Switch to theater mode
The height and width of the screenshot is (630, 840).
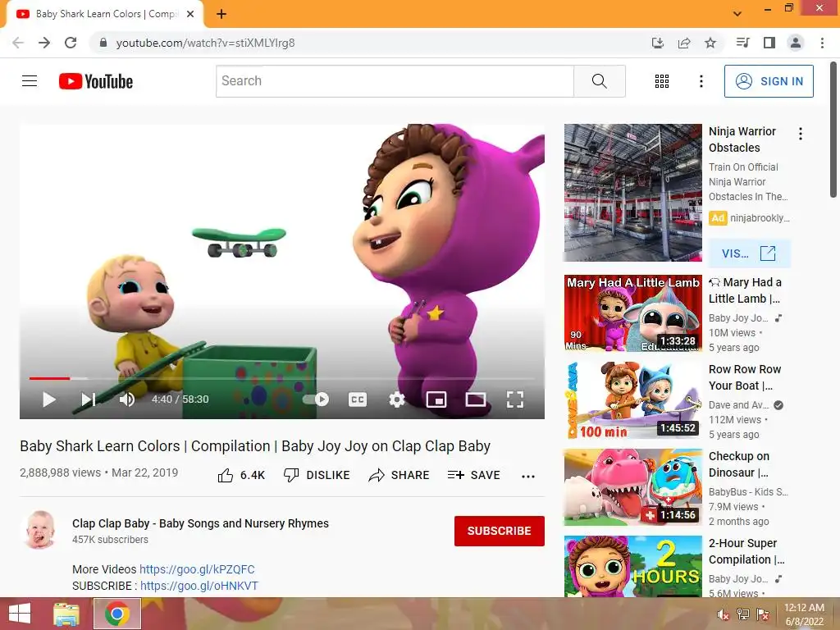pos(475,399)
